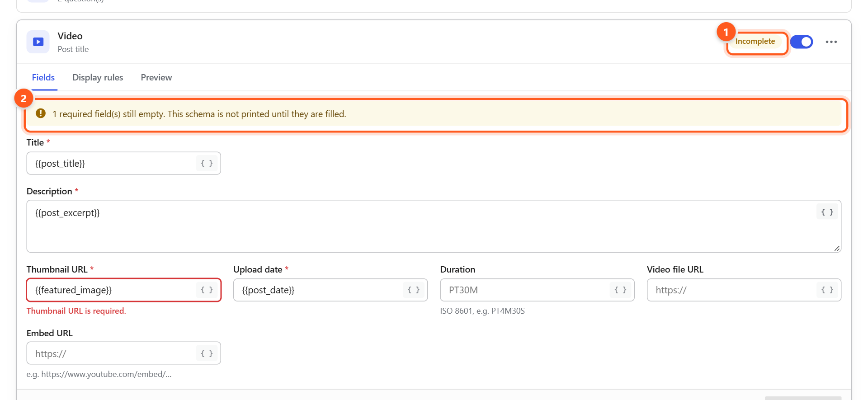The height and width of the screenshot is (400, 868).
Task: Click the youtube embed example hint text
Action: point(99,374)
